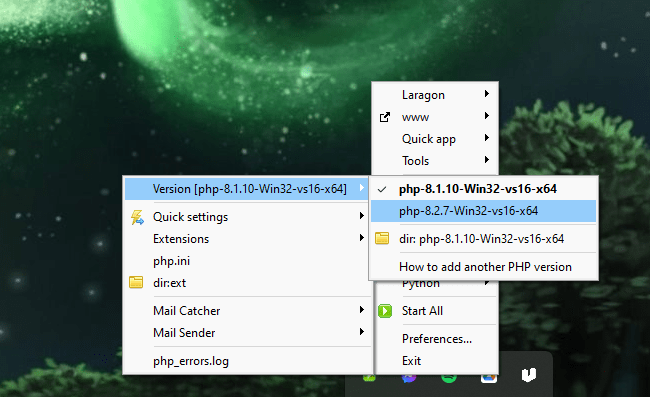The image size is (650, 397).
Task: Switch to php-8.2.7-Win32-vs16-x64 version
Action: tap(483, 211)
